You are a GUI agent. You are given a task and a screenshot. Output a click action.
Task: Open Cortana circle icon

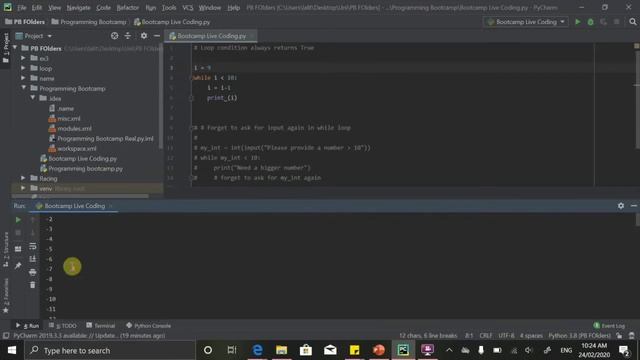coord(208,350)
